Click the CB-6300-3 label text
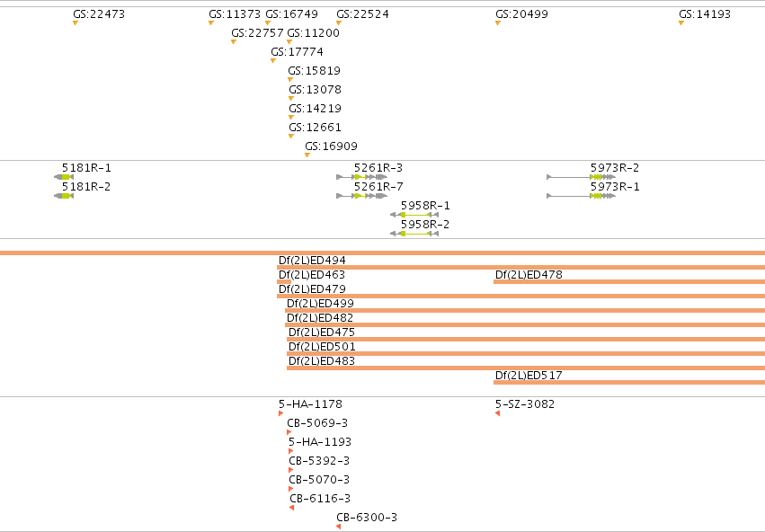 point(367,518)
